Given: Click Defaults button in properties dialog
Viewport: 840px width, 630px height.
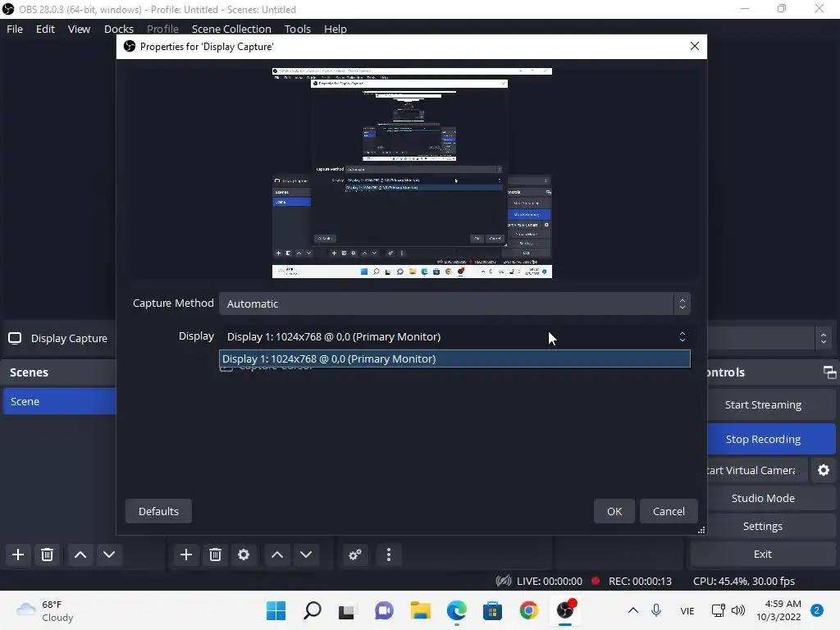Looking at the screenshot, I should coord(158,511).
